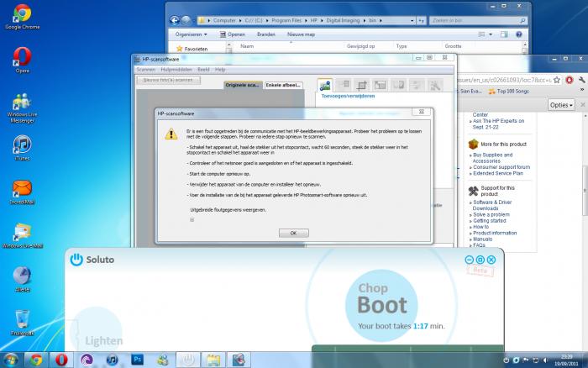Viewport: 588px width, 368px height.
Task: Select the magic wand enhance tool icon
Action: point(435,86)
